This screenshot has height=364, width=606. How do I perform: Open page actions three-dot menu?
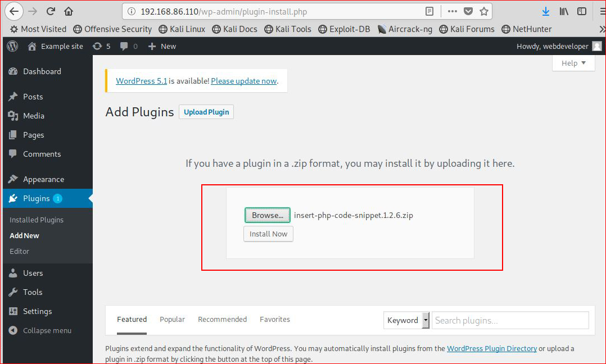coord(452,12)
